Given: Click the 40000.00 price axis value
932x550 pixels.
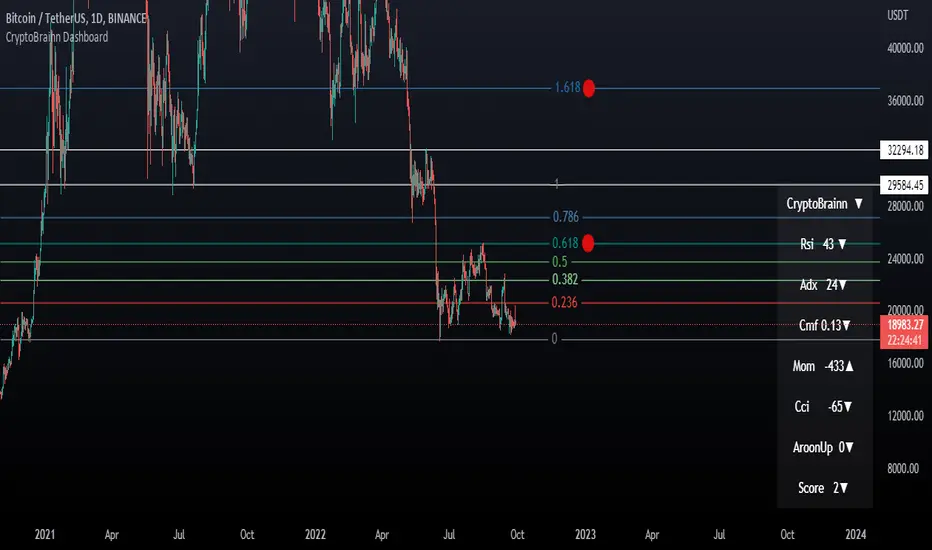Looking at the screenshot, I should pos(905,48).
